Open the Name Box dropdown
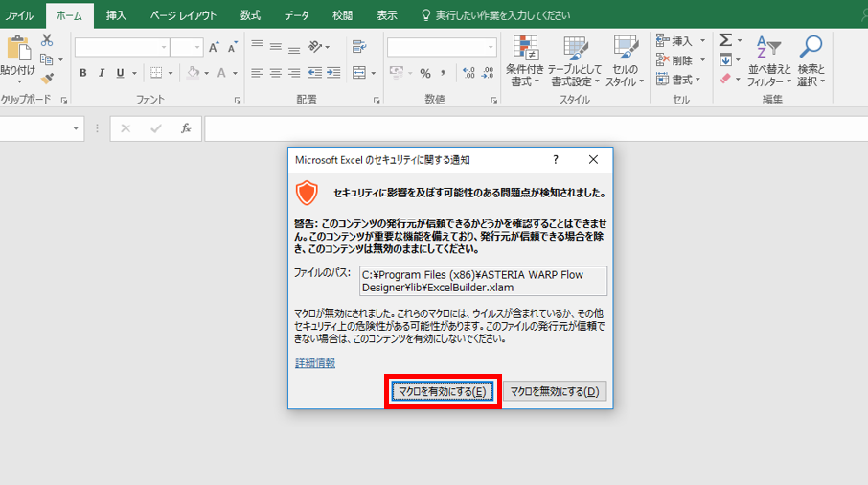Screen dimensions: 868x485 76,128
